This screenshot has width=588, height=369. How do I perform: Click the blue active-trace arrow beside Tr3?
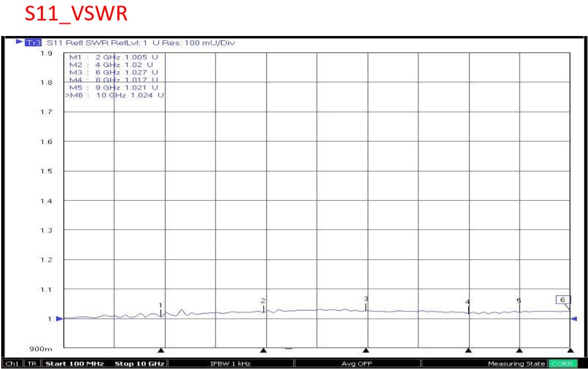point(19,43)
